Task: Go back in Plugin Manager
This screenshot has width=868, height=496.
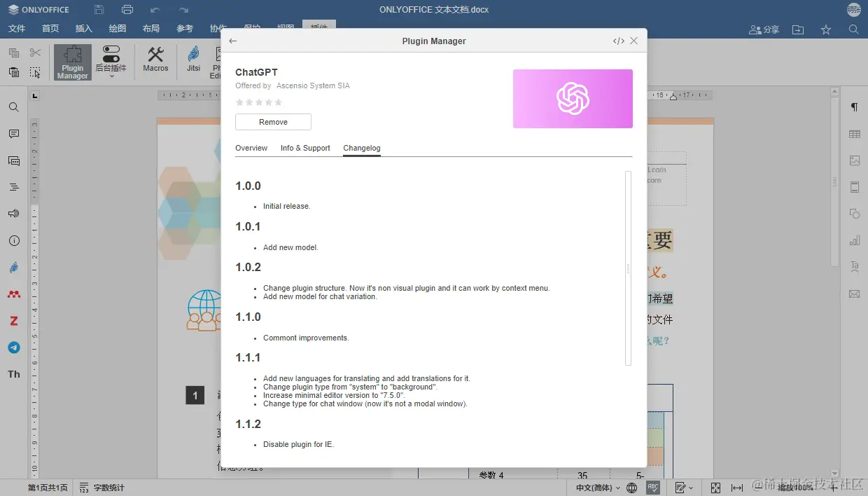Action: click(x=233, y=41)
